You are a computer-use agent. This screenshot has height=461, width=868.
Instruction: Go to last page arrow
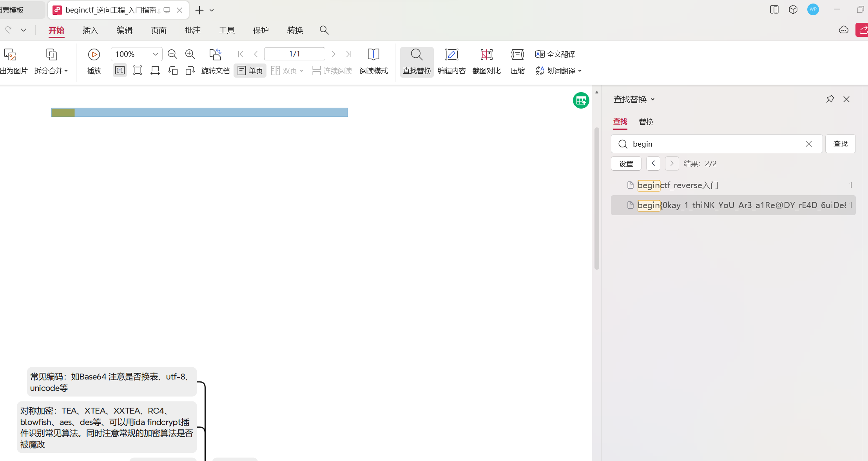[x=349, y=54]
